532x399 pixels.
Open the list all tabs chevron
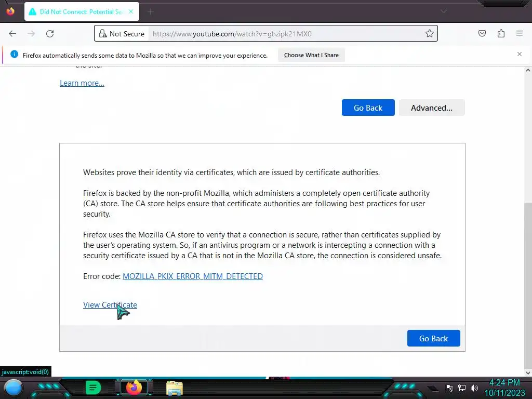443,11
